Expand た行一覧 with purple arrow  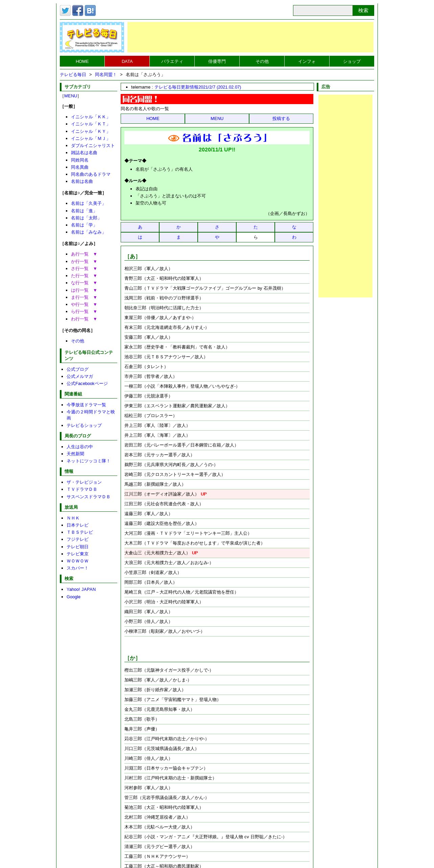point(84,276)
